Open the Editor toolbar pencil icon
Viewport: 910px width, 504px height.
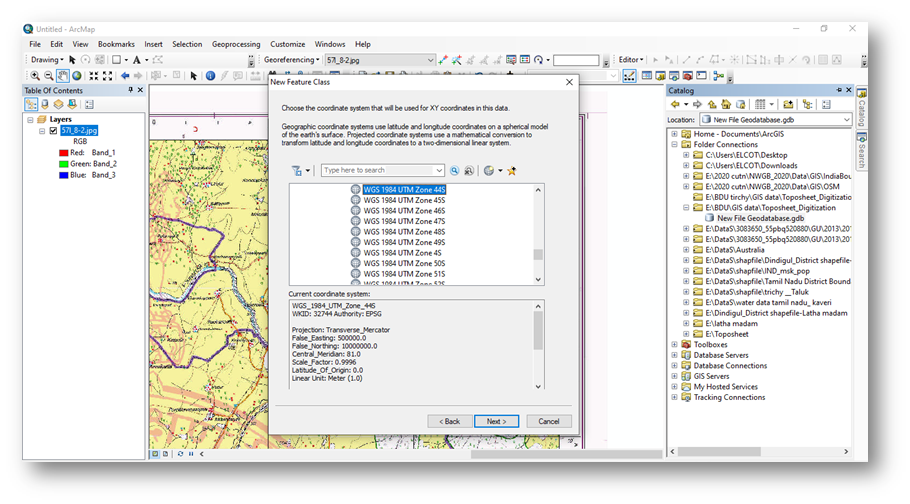pyautogui.click(x=629, y=76)
